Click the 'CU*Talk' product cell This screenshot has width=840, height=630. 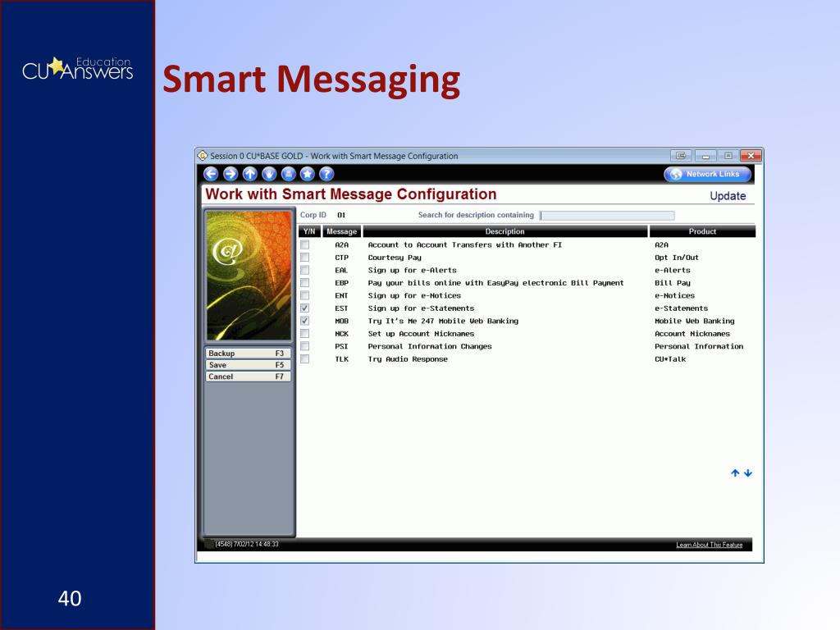click(670, 359)
